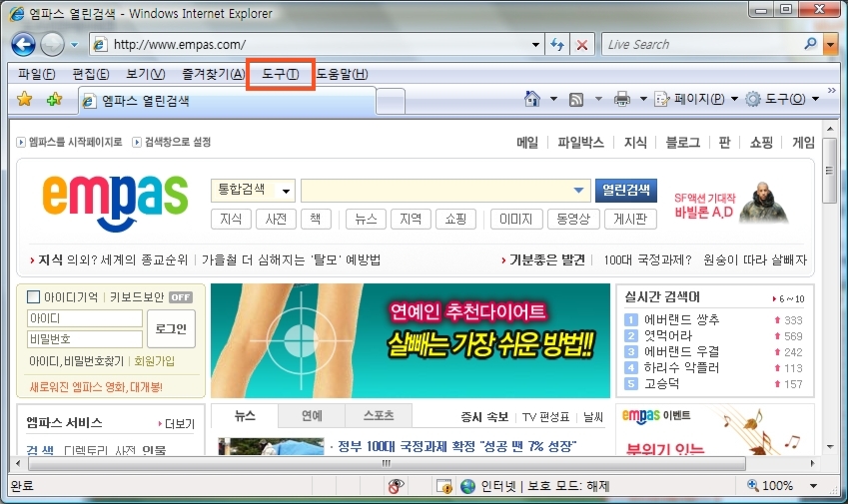Open the 보기(V) menu
Image resolution: width=848 pixels, height=504 pixels.
tap(146, 74)
